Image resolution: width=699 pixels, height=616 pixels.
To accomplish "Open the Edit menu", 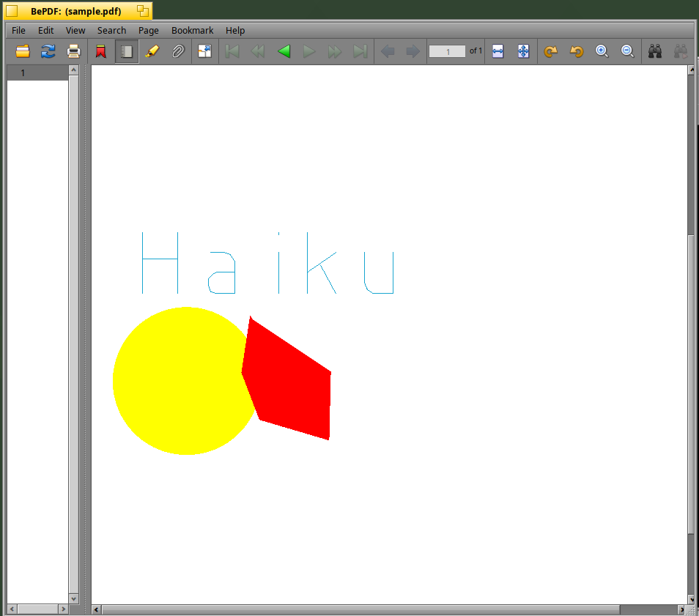I will pyautogui.click(x=45, y=30).
